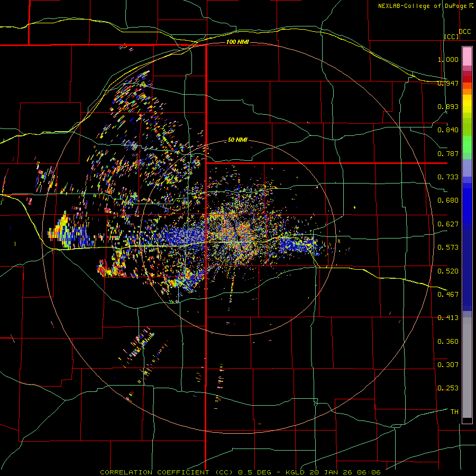
Task: Click the TH label at the scale bottom
Action: pyautogui.click(x=454, y=412)
